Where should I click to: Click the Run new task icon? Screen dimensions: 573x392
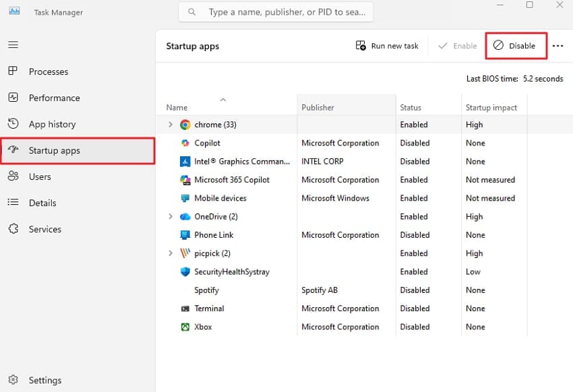tap(361, 46)
